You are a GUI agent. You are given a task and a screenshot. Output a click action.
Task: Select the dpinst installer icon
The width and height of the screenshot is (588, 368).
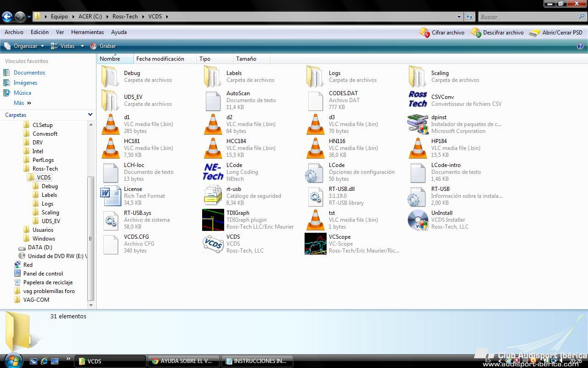click(x=418, y=124)
